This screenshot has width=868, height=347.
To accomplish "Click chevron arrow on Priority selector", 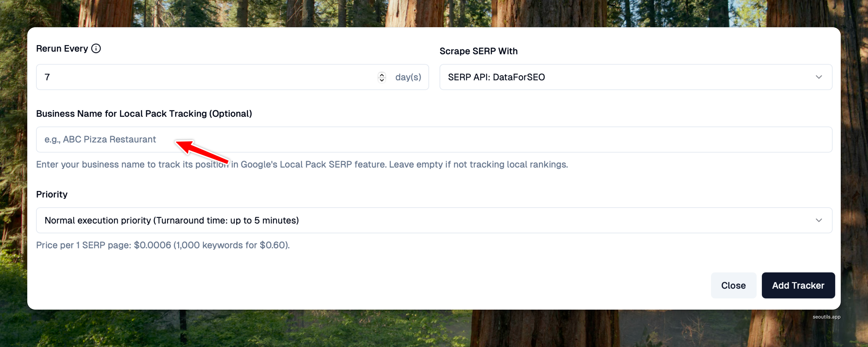I will 818,220.
